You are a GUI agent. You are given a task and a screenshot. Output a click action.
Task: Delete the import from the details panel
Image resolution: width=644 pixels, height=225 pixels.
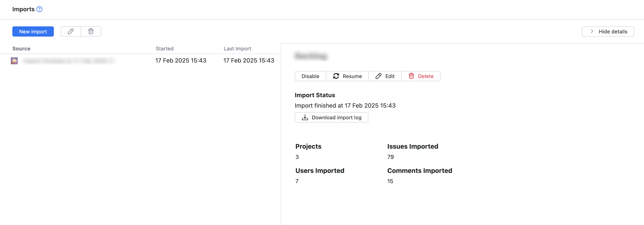point(421,76)
